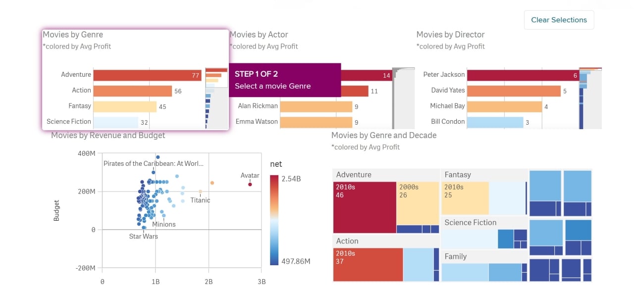Click the Bill Condon director bar
This screenshot has width=644, height=287.
(x=495, y=122)
